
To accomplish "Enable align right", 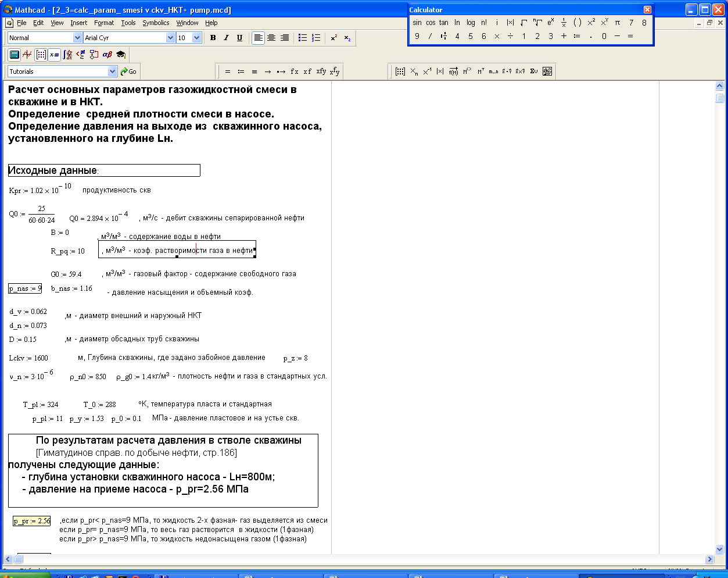I will click(285, 38).
